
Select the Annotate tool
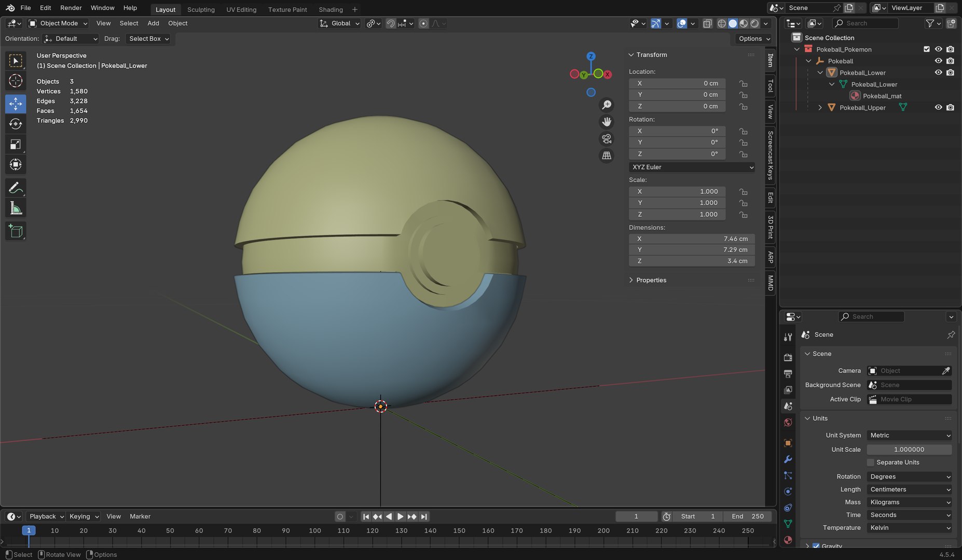coord(16,188)
